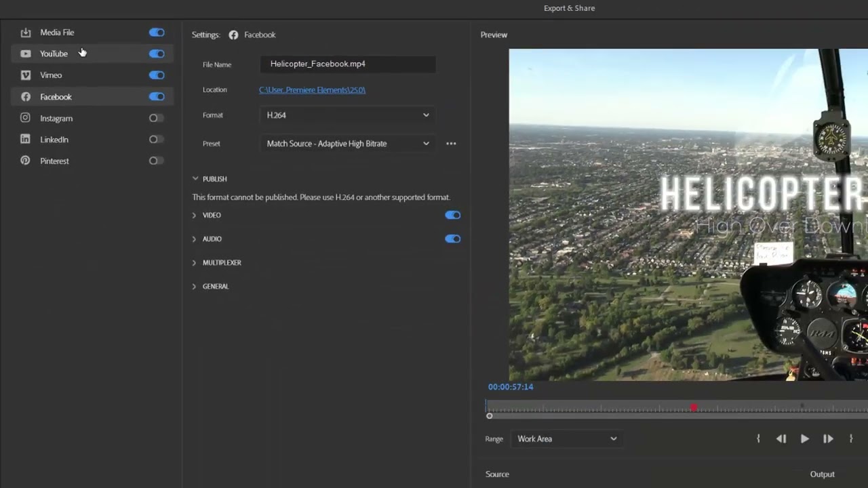The image size is (868, 488).
Task: Click the helicopter preview image
Action: point(688,215)
